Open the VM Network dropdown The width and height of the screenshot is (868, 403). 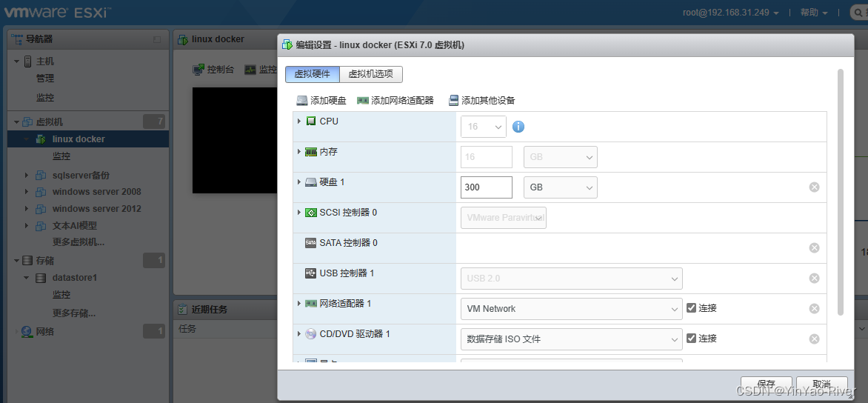571,309
